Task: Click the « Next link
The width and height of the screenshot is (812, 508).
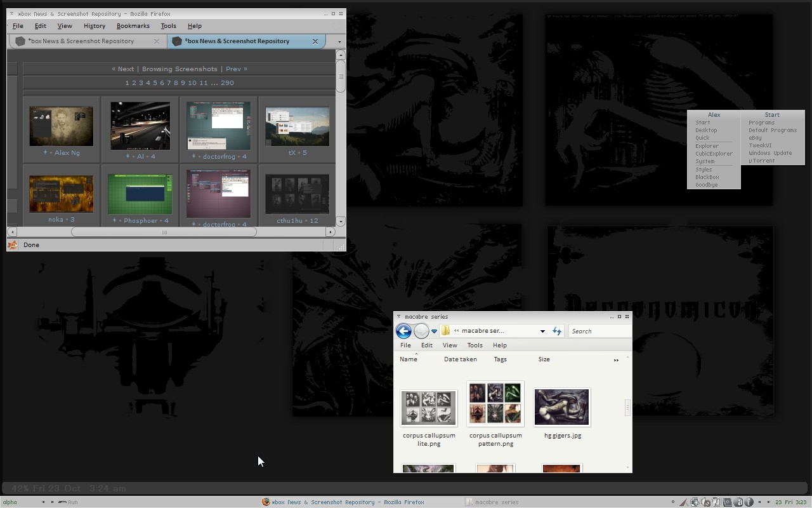Action: [123, 69]
